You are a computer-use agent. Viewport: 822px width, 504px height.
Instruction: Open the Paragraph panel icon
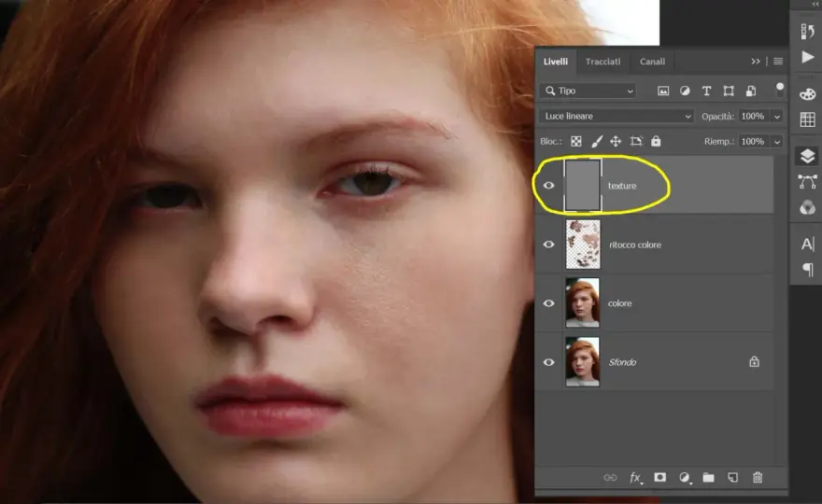coord(807,270)
